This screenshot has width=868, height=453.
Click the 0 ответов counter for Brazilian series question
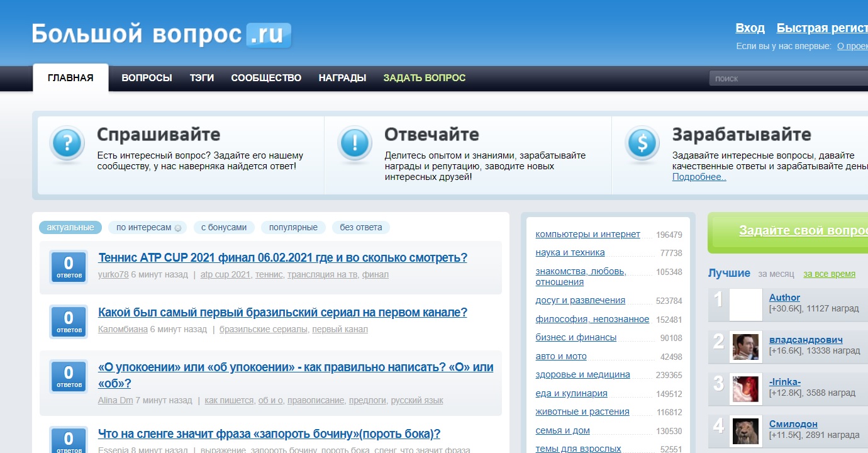[x=69, y=322]
